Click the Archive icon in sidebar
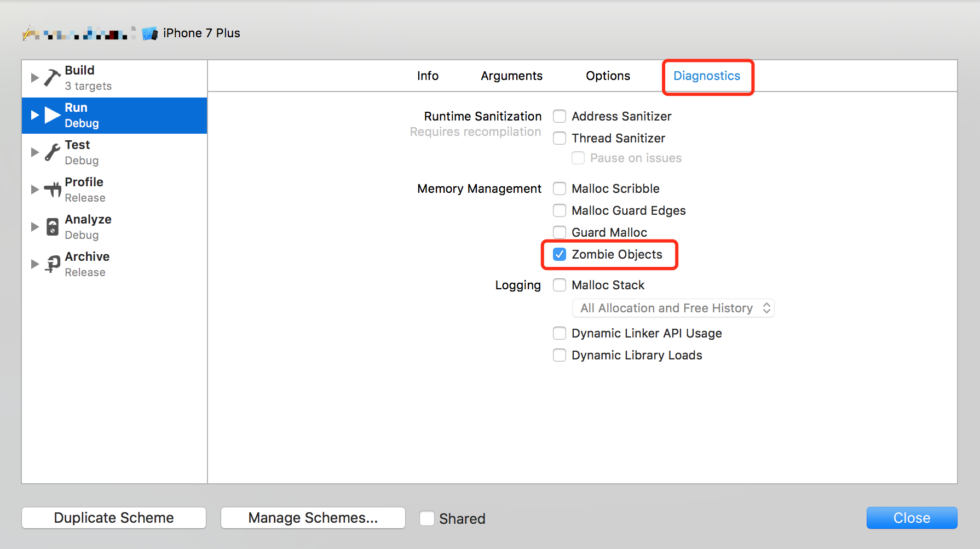The height and width of the screenshot is (549, 980). point(53,264)
